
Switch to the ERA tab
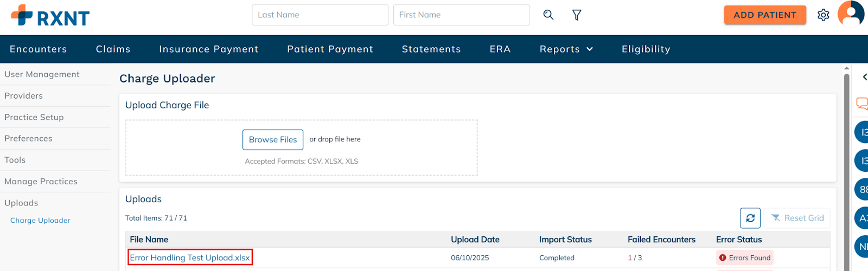(500, 49)
